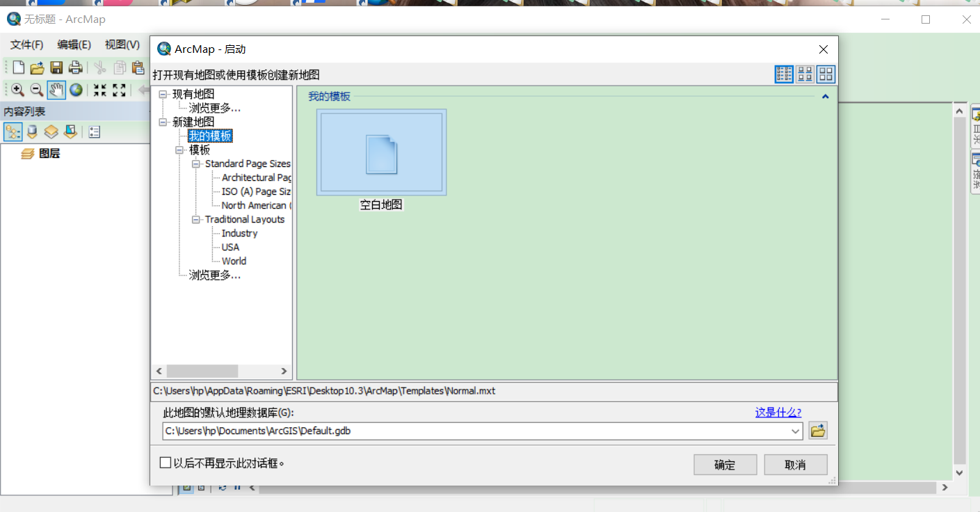The width and height of the screenshot is (980, 512).
Task: Check 以后不再显示此对话框 checkbox
Action: pos(166,463)
